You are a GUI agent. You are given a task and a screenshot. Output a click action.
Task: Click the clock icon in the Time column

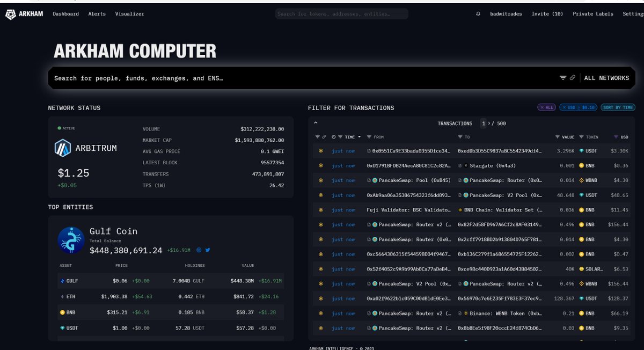(334, 137)
